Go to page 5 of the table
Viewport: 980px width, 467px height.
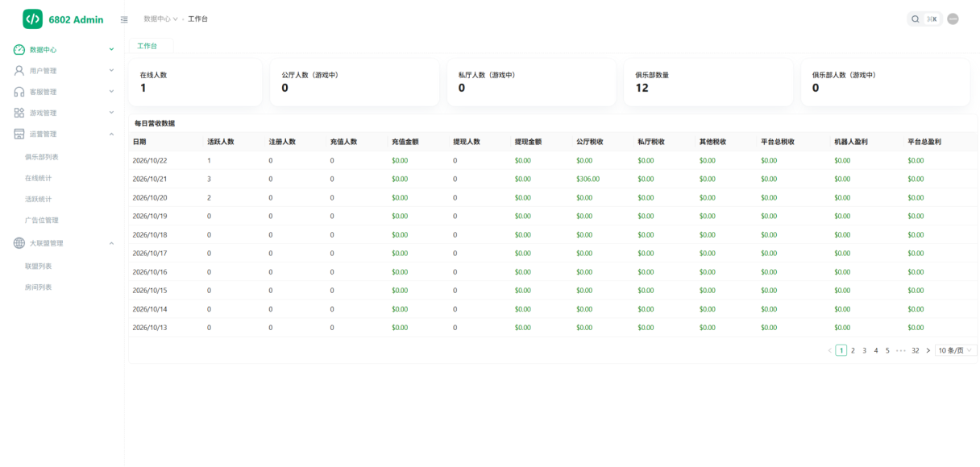point(887,351)
